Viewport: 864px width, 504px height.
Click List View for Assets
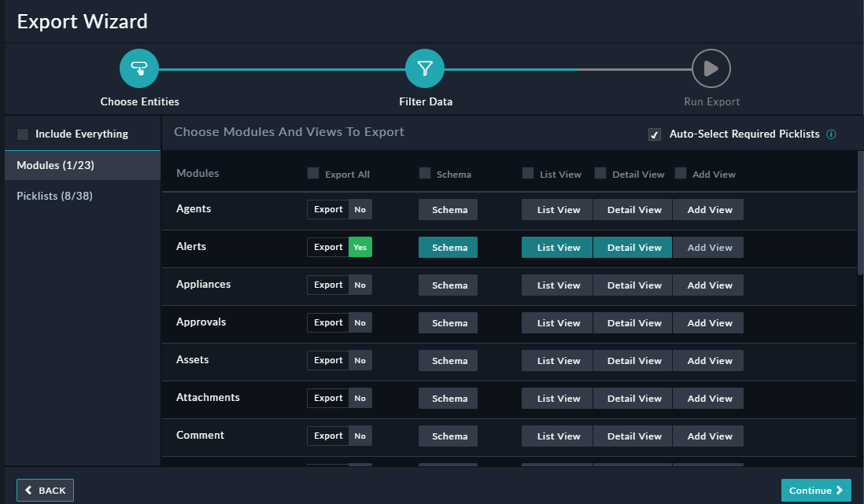[556, 360]
